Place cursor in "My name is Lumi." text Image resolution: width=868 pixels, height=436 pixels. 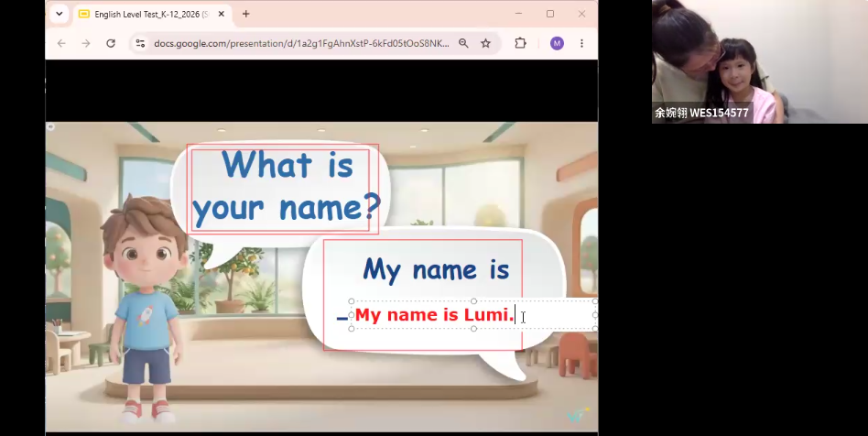tap(435, 315)
